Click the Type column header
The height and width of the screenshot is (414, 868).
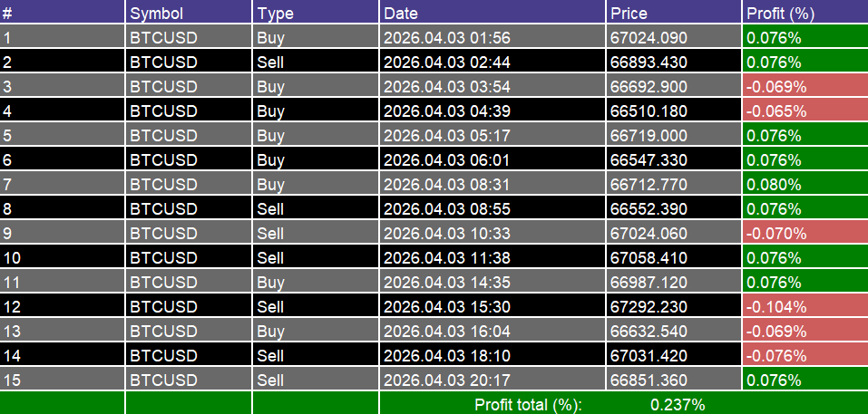click(275, 14)
